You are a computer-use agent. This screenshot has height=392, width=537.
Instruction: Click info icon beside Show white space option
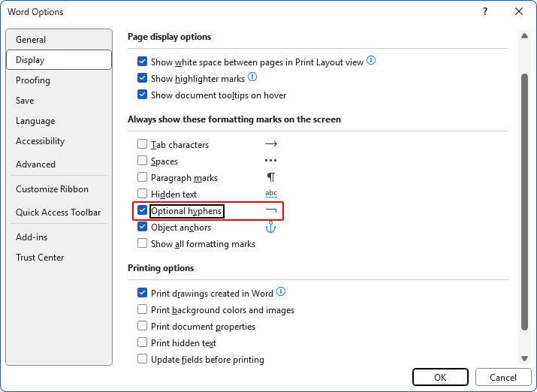tap(371, 62)
